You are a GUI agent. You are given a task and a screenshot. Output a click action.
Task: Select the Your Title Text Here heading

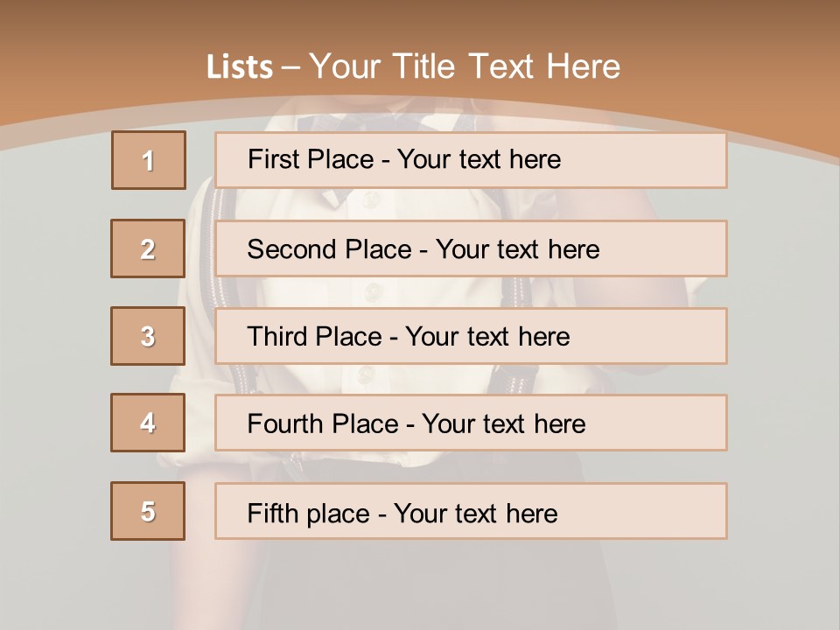click(x=465, y=66)
